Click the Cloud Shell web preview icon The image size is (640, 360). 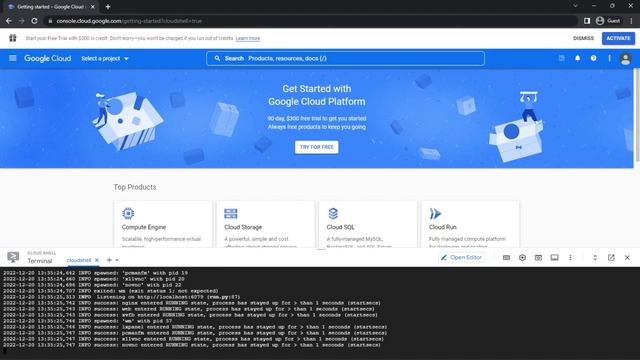click(538, 258)
